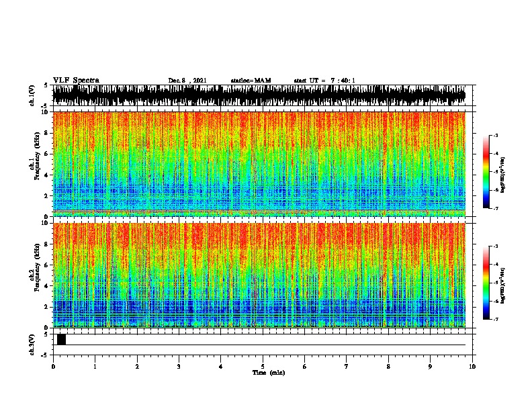
Task: Select the date text "Dec. 8, 2021"
Action: (x=187, y=81)
